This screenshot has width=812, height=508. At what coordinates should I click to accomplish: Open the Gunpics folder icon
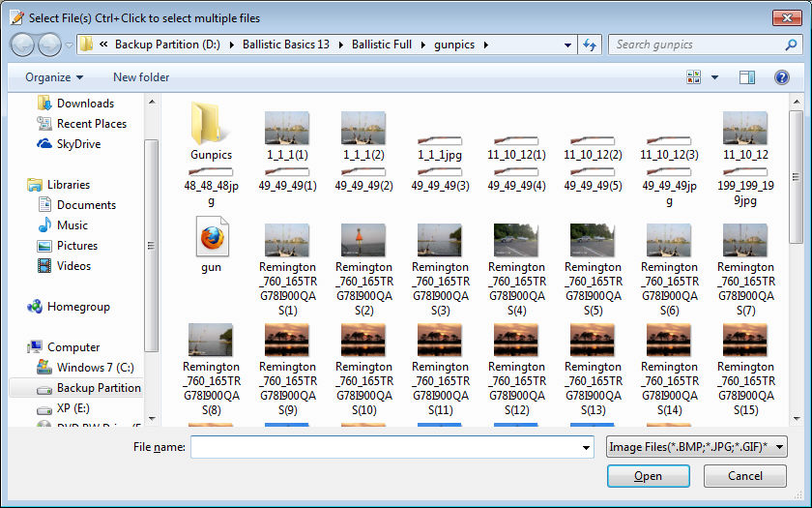click(211, 127)
